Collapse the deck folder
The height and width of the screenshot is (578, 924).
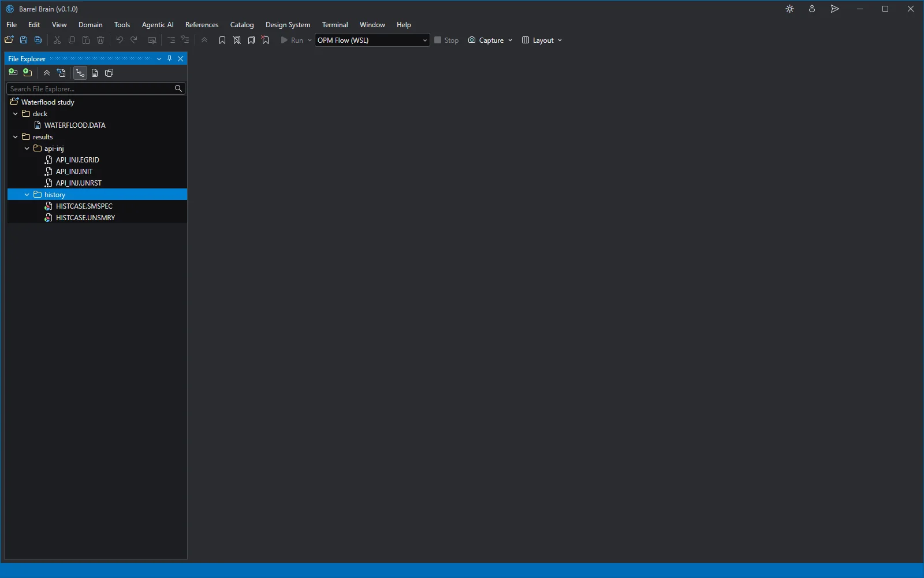[16, 114]
